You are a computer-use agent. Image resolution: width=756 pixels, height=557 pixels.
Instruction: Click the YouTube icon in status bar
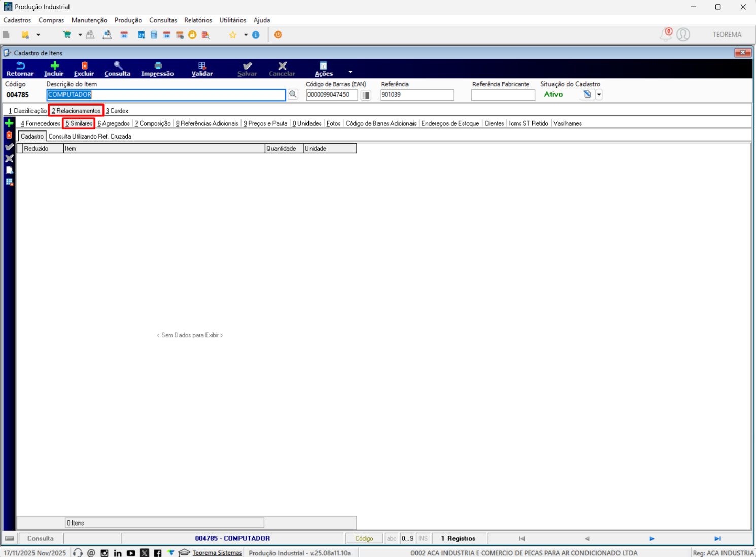pyautogui.click(x=131, y=553)
